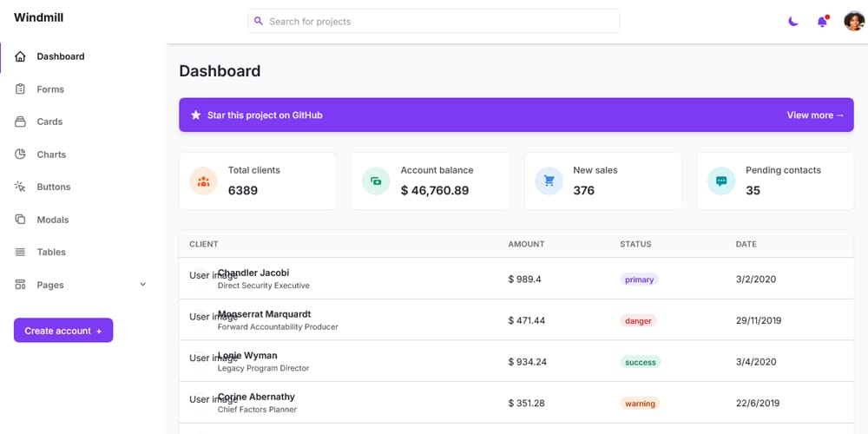Open the user profile avatar menu

pyautogui.click(x=853, y=21)
